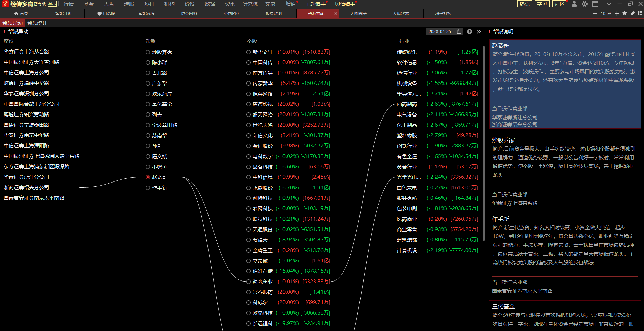Click the 社区 button
This screenshot has height=331, width=644.
click(x=560, y=4)
